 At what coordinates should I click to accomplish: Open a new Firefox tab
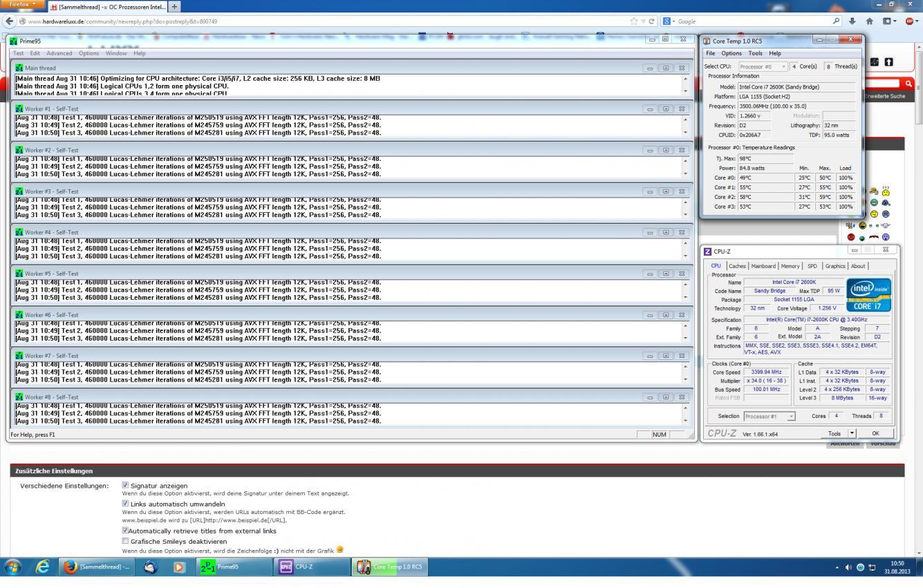175,6
